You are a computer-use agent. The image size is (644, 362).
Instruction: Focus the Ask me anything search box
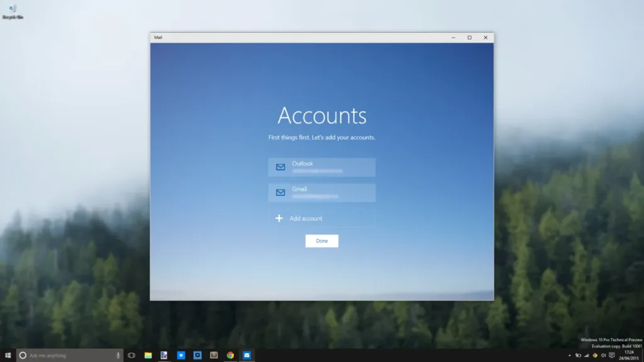tap(69, 356)
